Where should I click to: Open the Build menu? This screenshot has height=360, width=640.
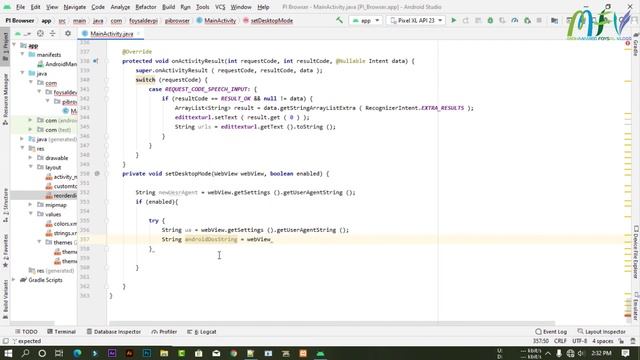click(x=169, y=7)
